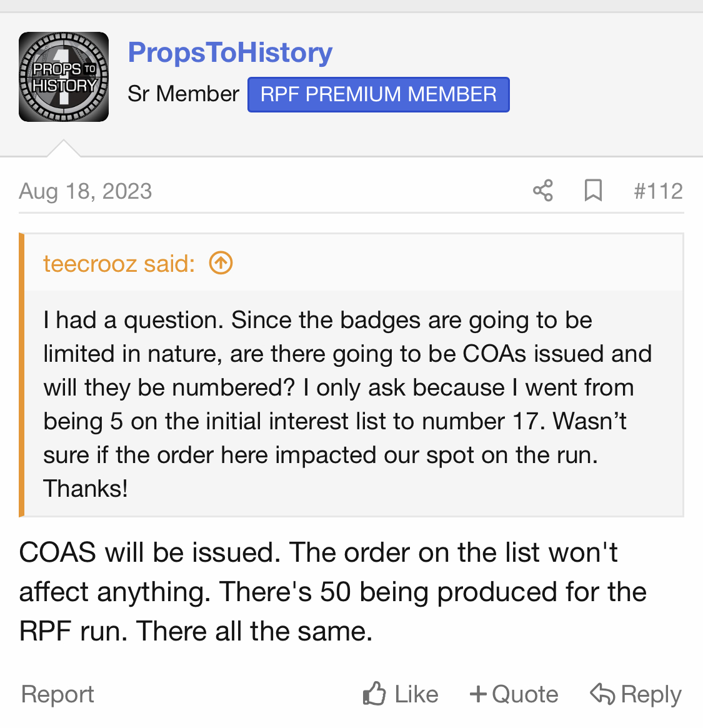The width and height of the screenshot is (703, 728).
Task: Open the permalink for post #112
Action: (x=659, y=191)
